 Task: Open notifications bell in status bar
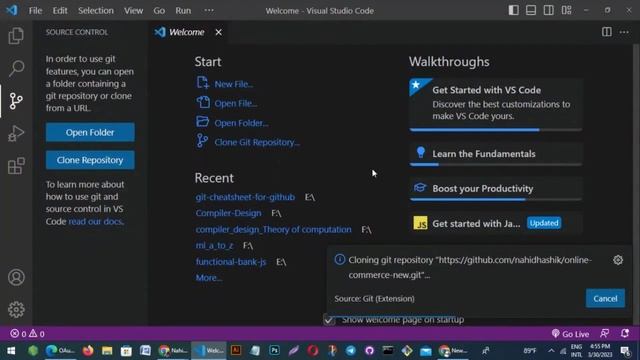pos(624,333)
